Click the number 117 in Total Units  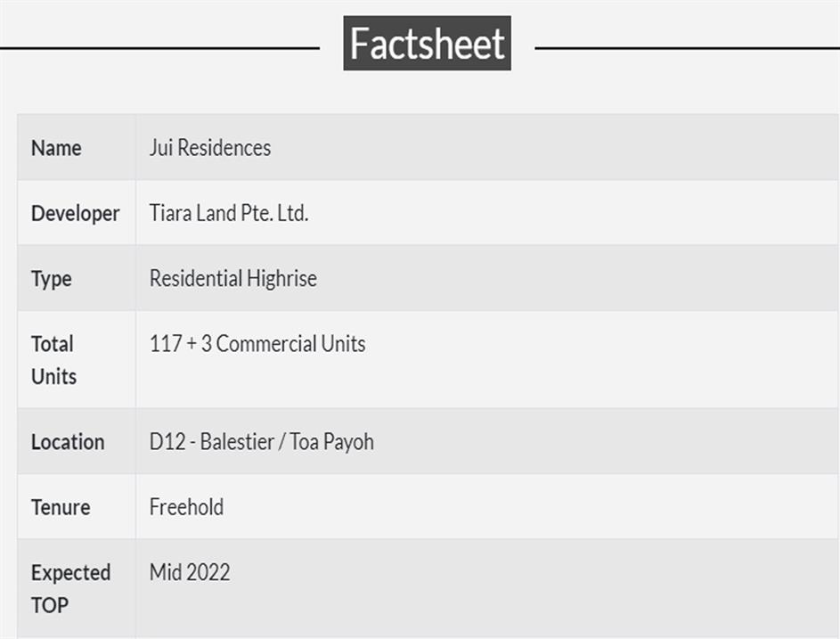pyautogui.click(x=166, y=344)
